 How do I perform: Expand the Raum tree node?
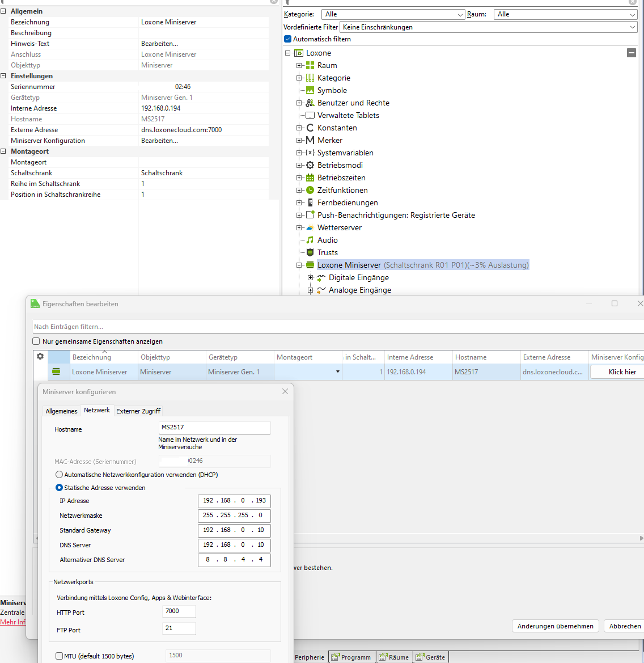(x=299, y=66)
